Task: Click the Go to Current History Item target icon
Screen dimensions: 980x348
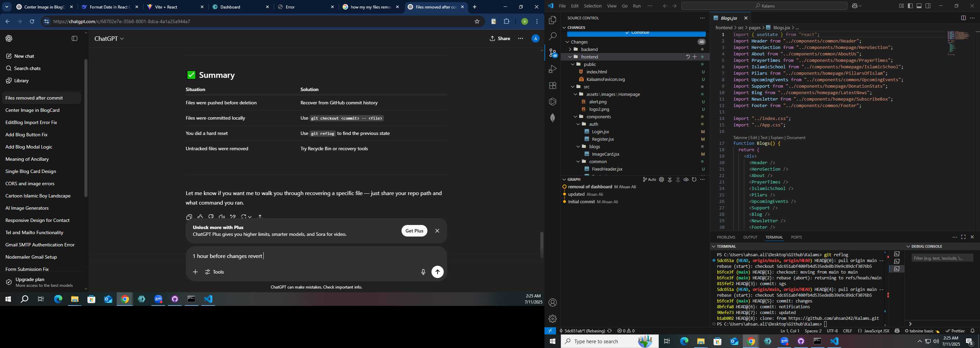Action: [661, 180]
